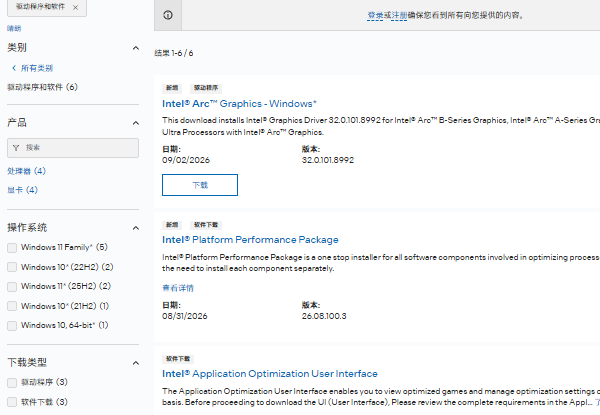Click the 清除 clear filters link
The image size is (600, 415).
coord(14,28)
